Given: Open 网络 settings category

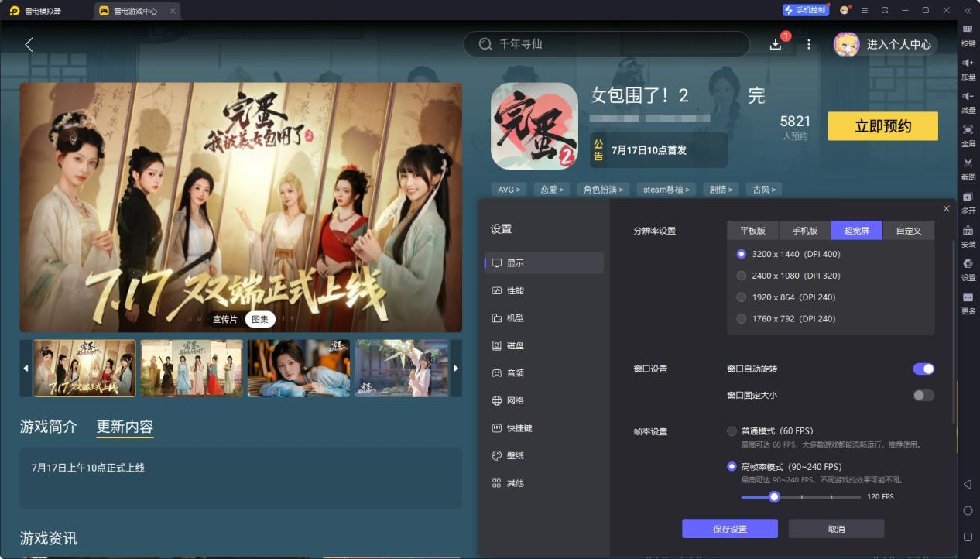Looking at the screenshot, I should point(544,400).
